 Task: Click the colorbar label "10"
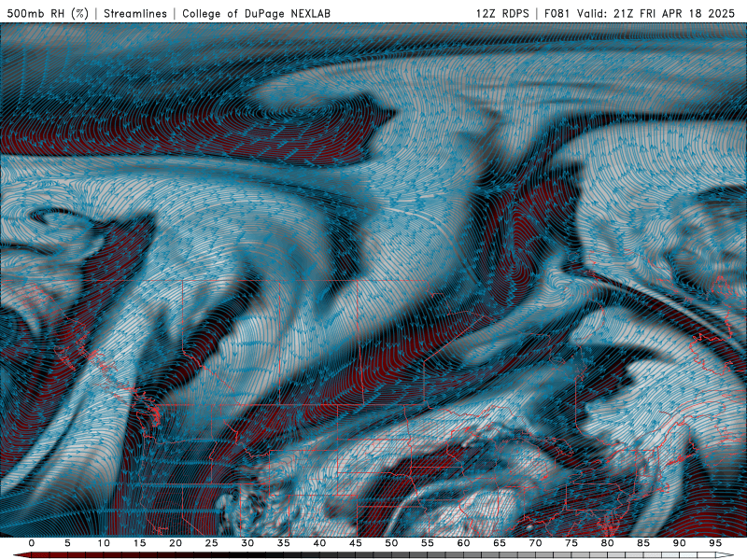104,543
